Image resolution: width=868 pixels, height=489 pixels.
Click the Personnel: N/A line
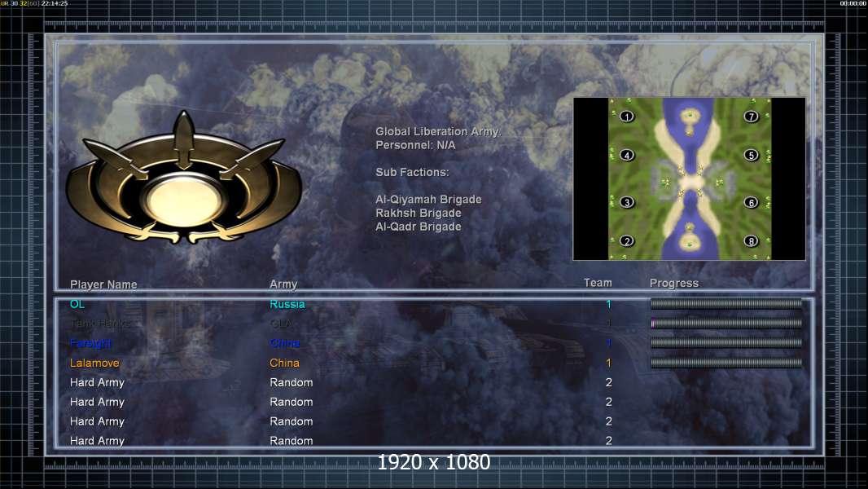415,145
